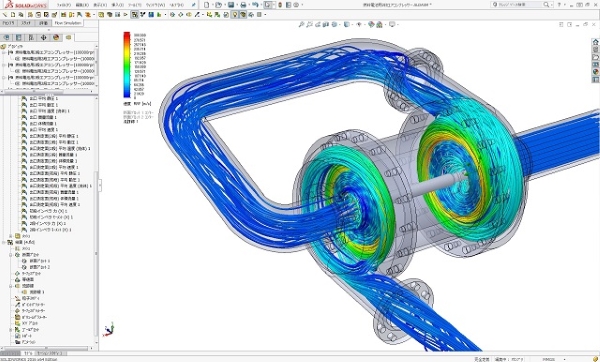600x362 pixels.
Task: Collapse the 断面プロット node in the results tree
Action: (11, 254)
